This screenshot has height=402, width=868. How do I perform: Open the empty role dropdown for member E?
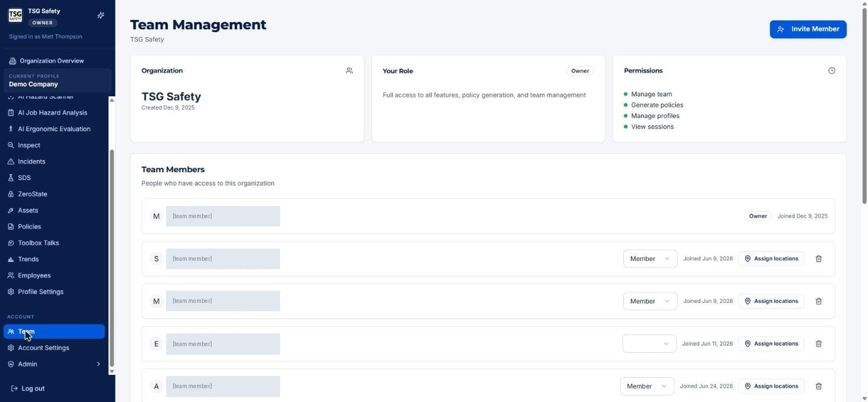pyautogui.click(x=649, y=344)
